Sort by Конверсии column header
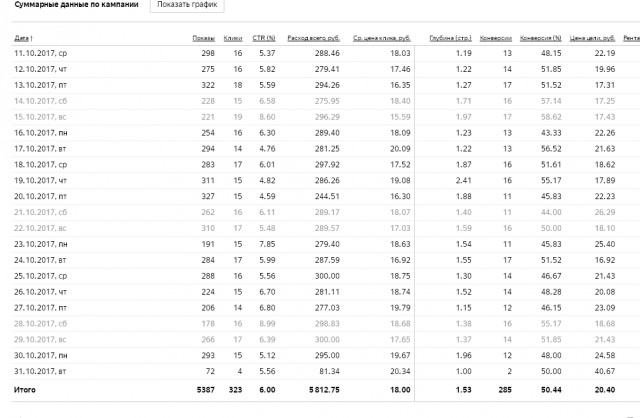 pos(496,38)
